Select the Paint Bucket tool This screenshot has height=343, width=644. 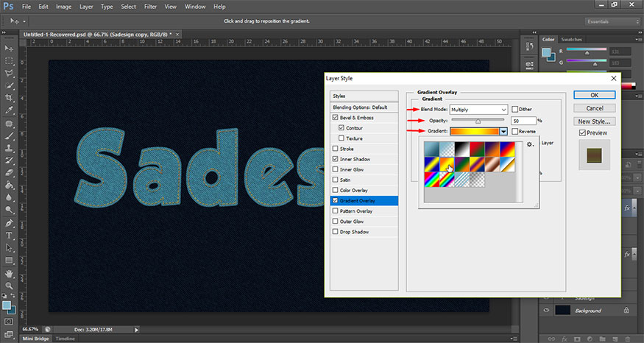tap(9, 185)
